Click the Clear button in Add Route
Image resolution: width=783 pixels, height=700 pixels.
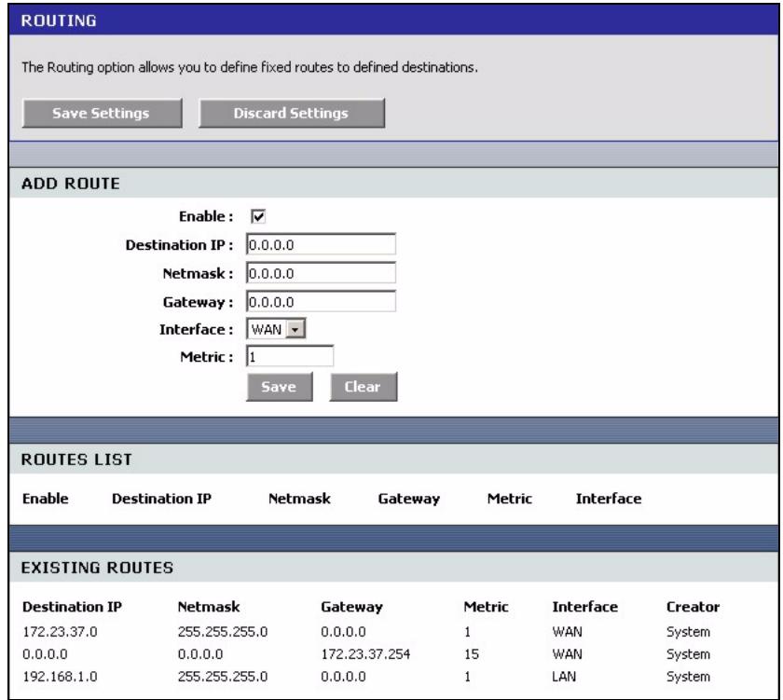[x=363, y=387]
